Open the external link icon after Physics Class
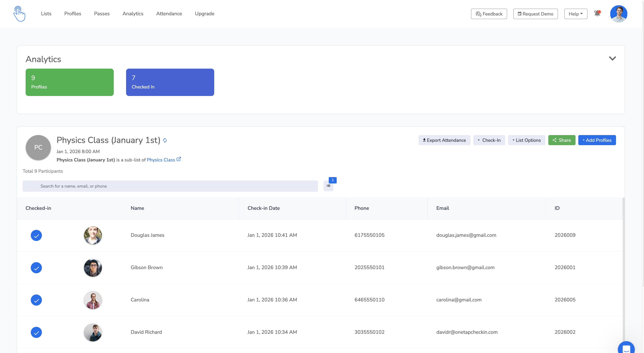644x353 pixels. pyautogui.click(x=179, y=159)
